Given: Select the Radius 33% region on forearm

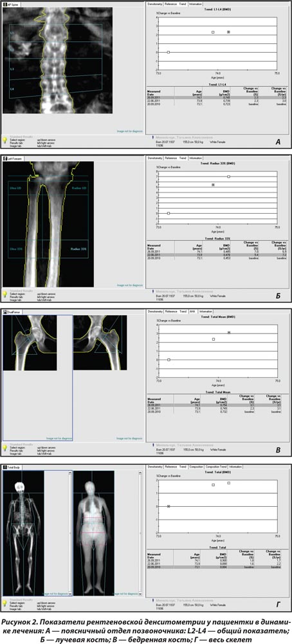Looking at the screenshot, I should (x=78, y=249).
